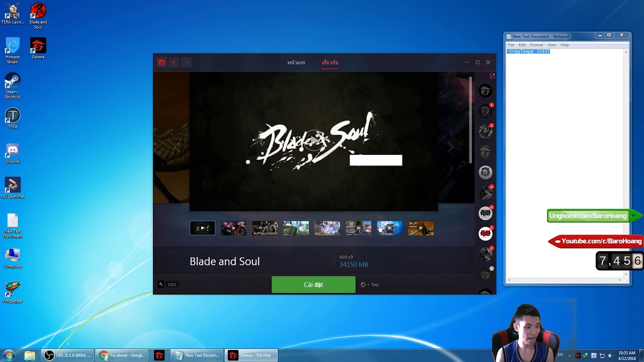Switch to หน้าแรก tab in Garena
This screenshot has width=644, height=362.
click(x=296, y=63)
